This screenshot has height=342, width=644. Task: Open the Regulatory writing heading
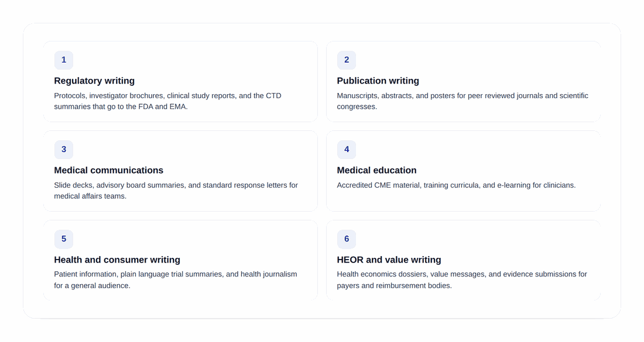pos(94,81)
